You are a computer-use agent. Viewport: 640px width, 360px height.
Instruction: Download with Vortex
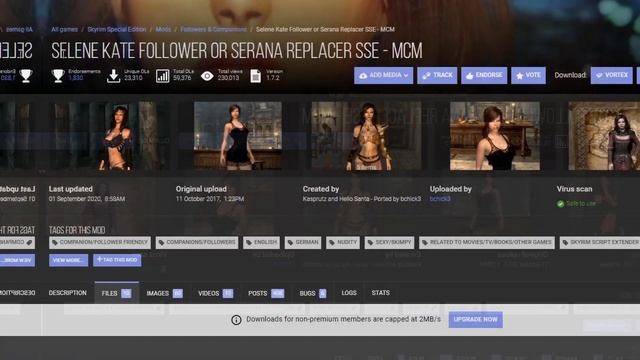611,76
